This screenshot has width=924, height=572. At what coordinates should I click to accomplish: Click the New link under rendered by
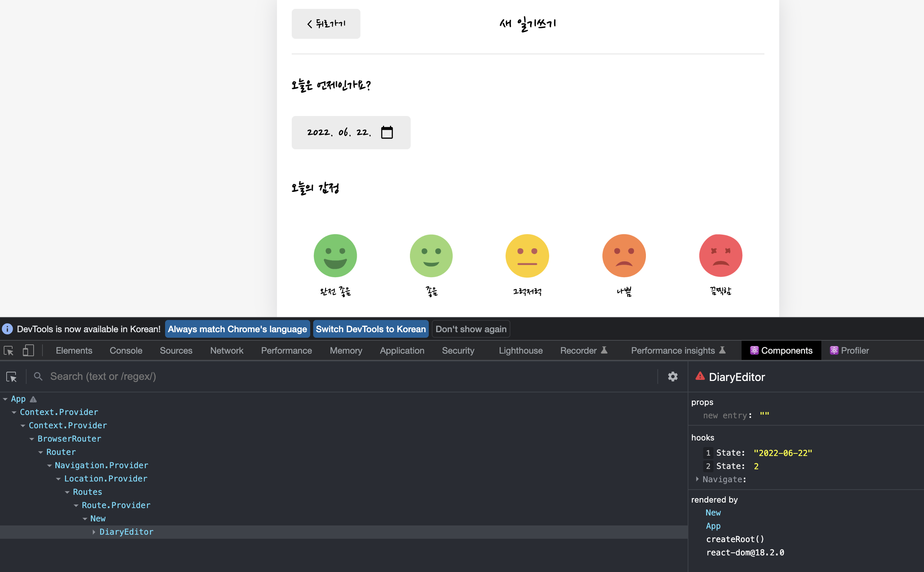[x=713, y=513]
